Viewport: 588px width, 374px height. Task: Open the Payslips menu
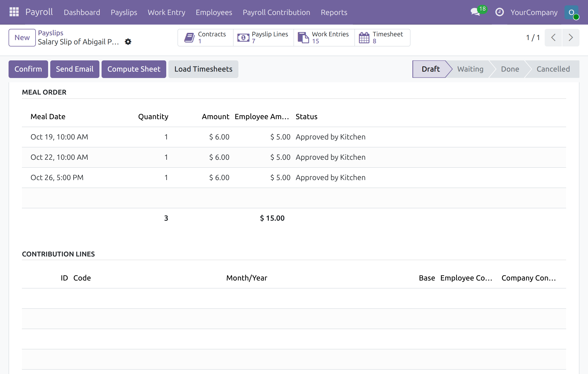click(124, 12)
